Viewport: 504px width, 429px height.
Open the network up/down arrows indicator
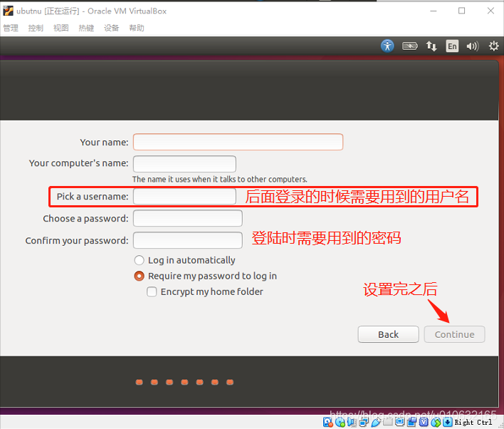[431, 46]
